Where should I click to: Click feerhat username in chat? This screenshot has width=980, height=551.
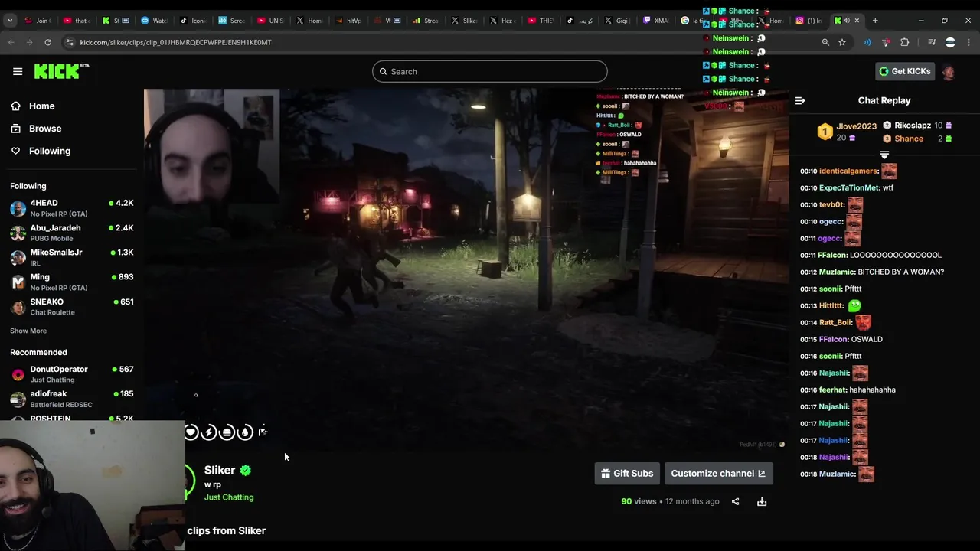tap(832, 390)
